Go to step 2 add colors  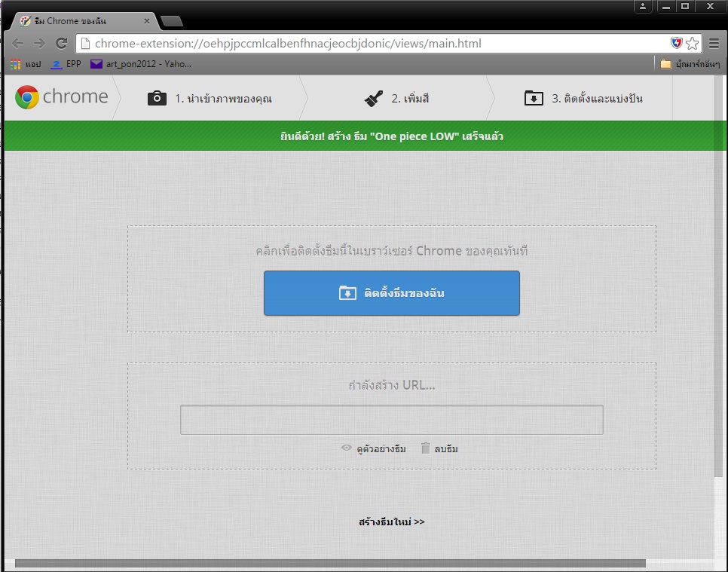[396, 99]
